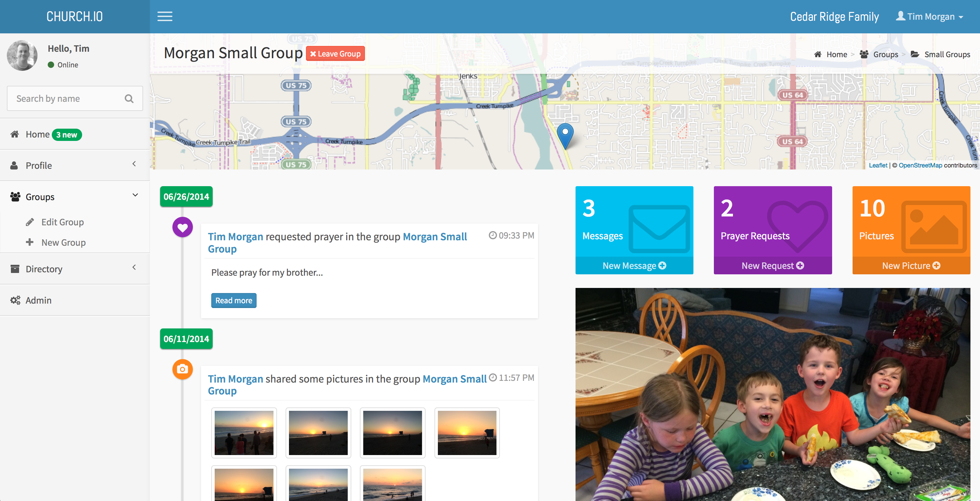Open the Admin sidebar menu item
The width and height of the screenshot is (980, 501).
(x=38, y=300)
